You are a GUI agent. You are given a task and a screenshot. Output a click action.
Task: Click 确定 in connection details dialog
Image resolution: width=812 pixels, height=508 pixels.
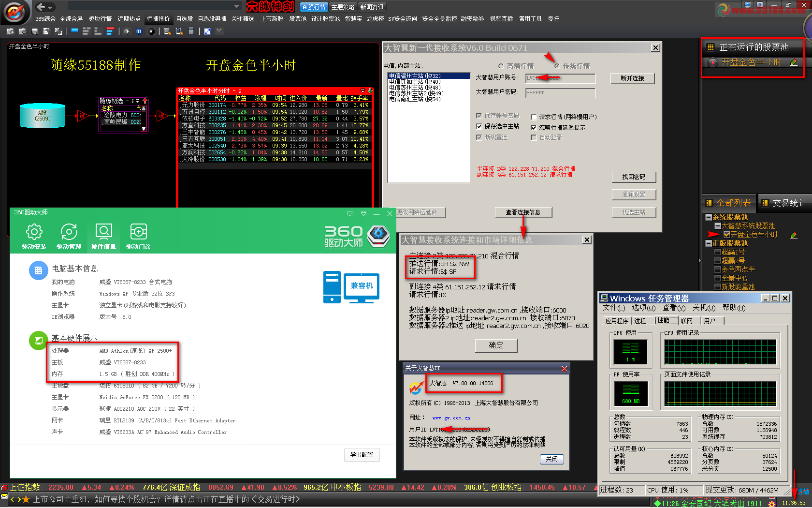pyautogui.click(x=496, y=345)
